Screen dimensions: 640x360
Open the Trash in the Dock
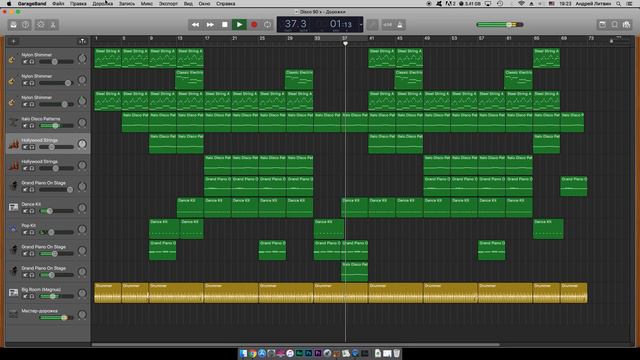396,353
